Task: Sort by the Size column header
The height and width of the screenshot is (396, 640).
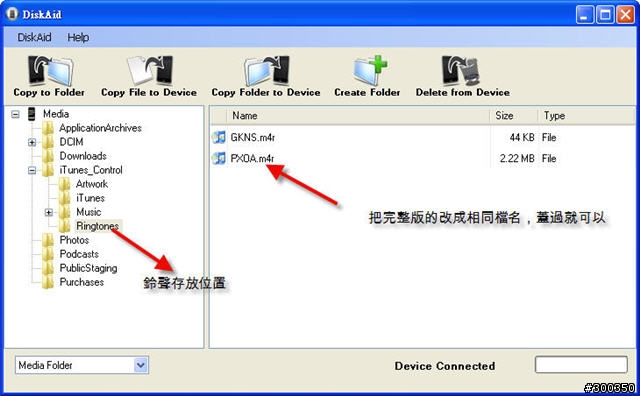Action: tap(513, 116)
